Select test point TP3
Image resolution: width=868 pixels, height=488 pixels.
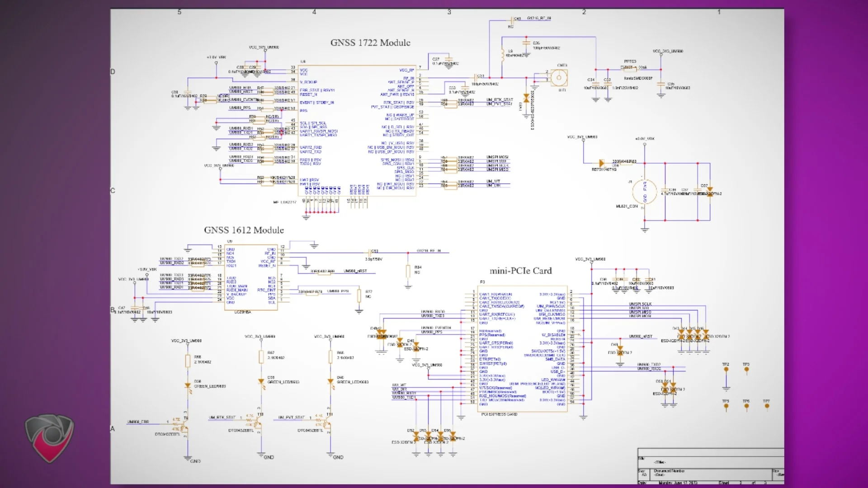coord(746,369)
